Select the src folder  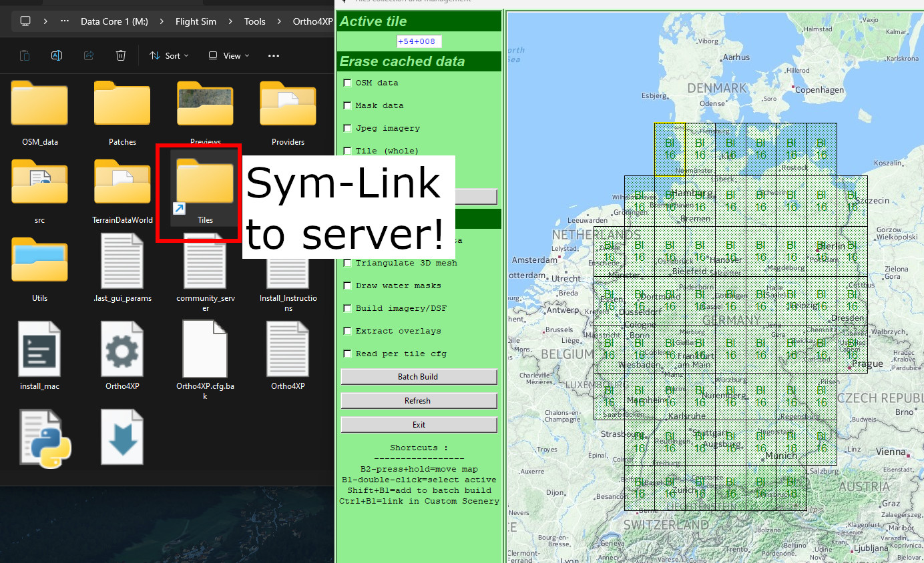click(39, 190)
